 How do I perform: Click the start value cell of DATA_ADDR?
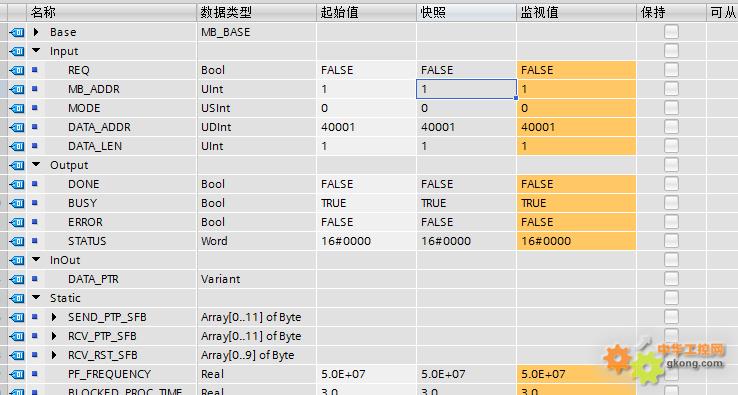pos(367,127)
